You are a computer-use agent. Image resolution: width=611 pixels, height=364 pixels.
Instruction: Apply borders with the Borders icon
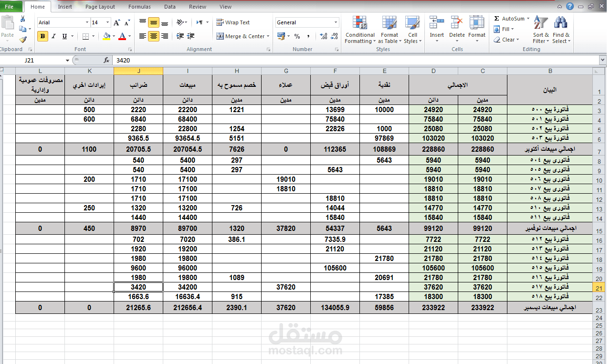coord(85,36)
